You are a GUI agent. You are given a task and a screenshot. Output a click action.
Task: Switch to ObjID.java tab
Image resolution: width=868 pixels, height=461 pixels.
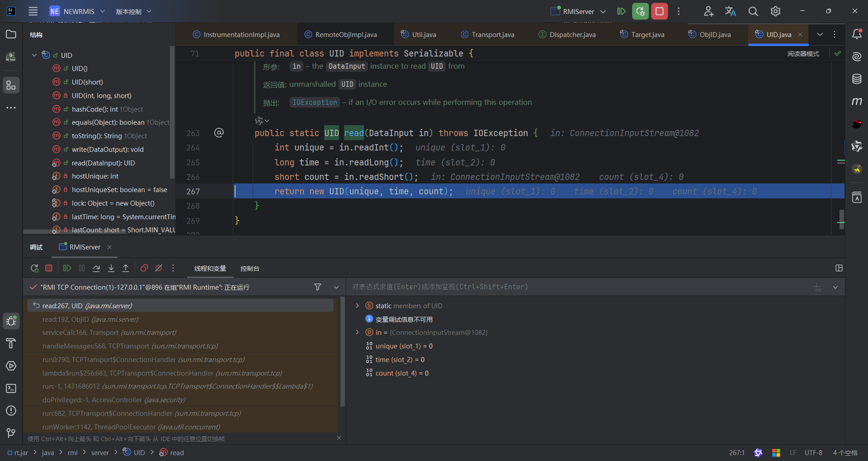coord(709,34)
